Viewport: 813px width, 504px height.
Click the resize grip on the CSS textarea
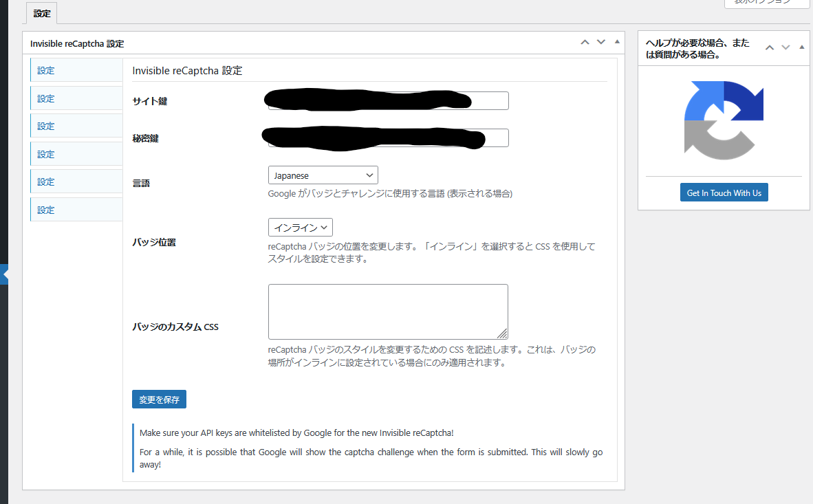point(502,333)
